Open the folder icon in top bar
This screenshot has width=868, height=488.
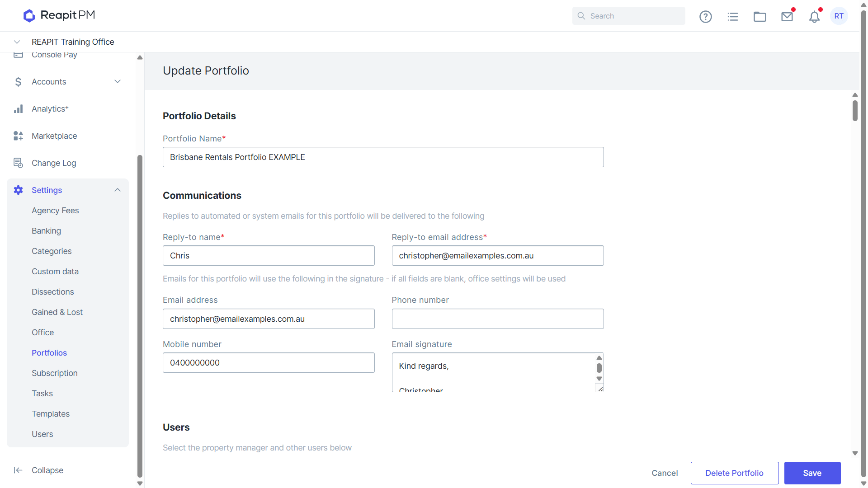759,17
